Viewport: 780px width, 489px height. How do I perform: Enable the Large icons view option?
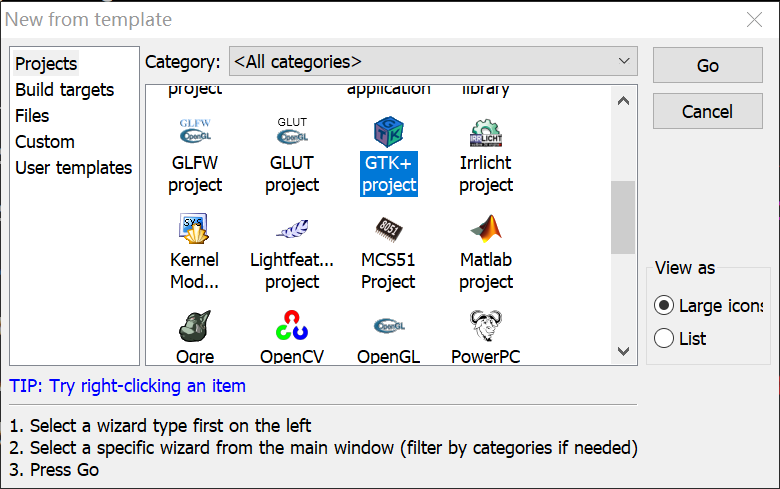pyautogui.click(x=664, y=306)
